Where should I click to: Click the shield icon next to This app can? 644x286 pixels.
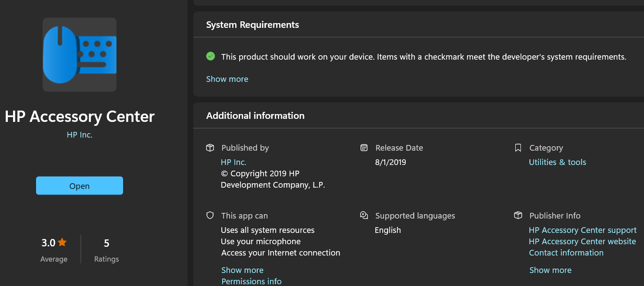coord(210,215)
